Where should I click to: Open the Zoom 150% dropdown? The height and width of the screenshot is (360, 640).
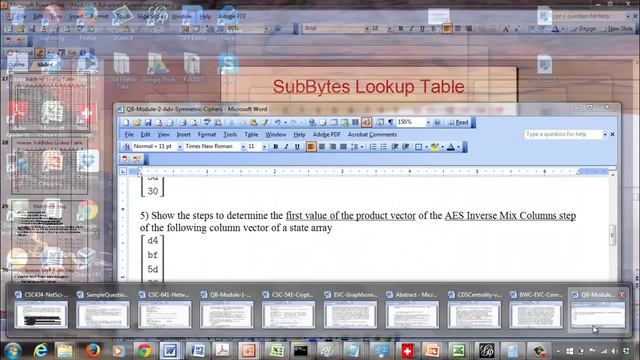[428, 122]
